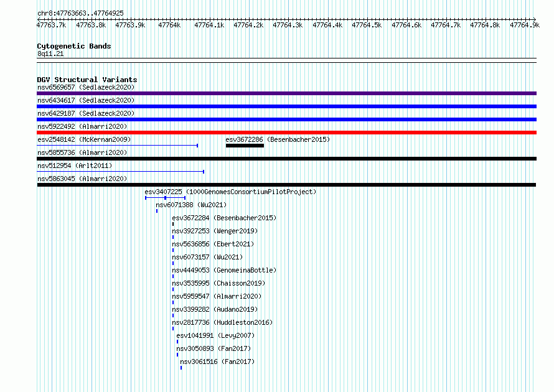554x392 pixels.
Task: Click the 47763.9k ruler tick label
Action: tap(130, 25)
